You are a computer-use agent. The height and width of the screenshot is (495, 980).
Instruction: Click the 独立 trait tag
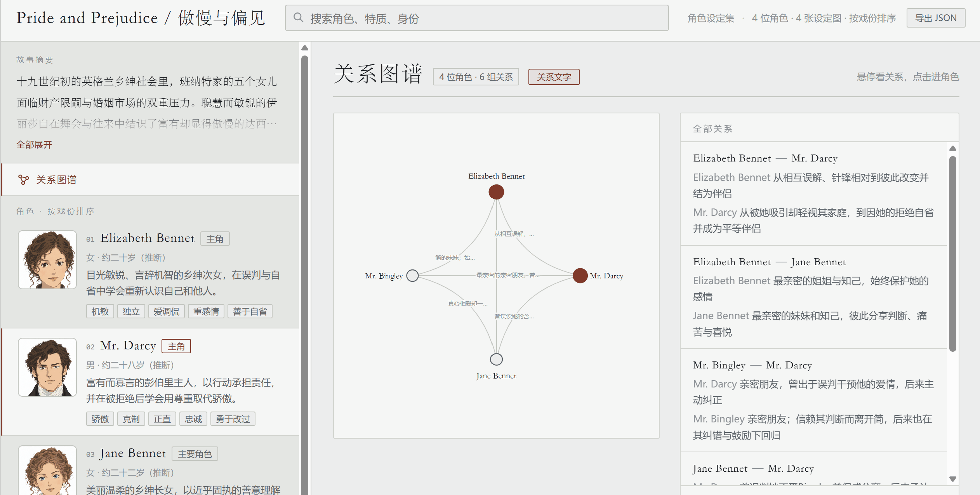(x=131, y=311)
